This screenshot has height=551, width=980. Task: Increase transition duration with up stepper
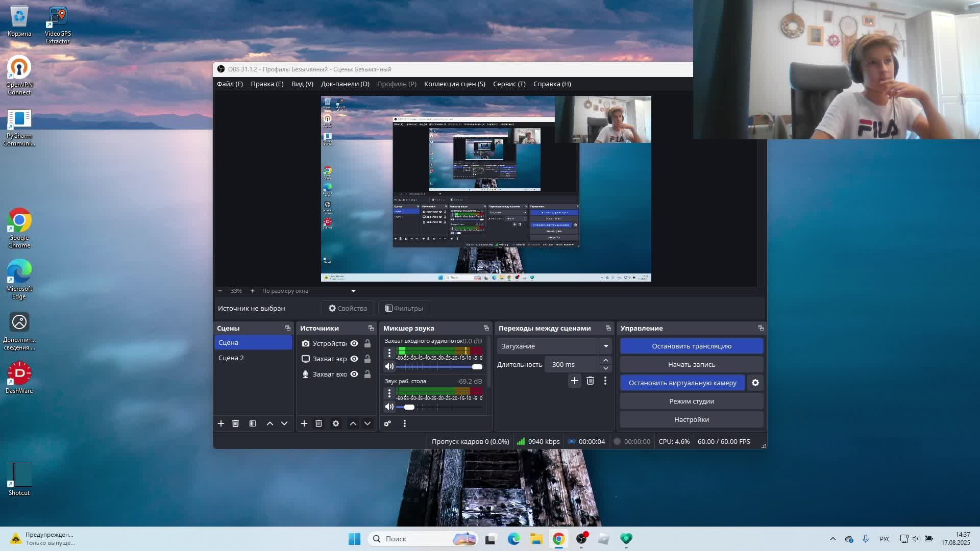(605, 360)
